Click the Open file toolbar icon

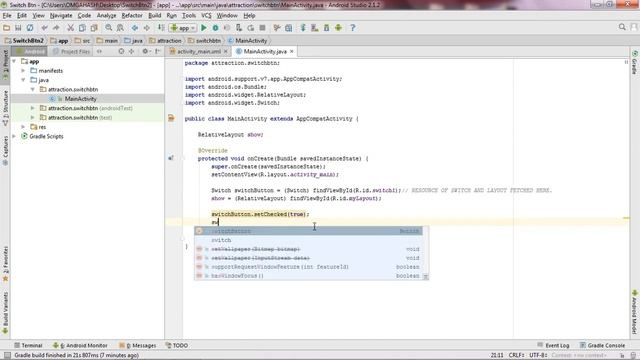(6, 28)
